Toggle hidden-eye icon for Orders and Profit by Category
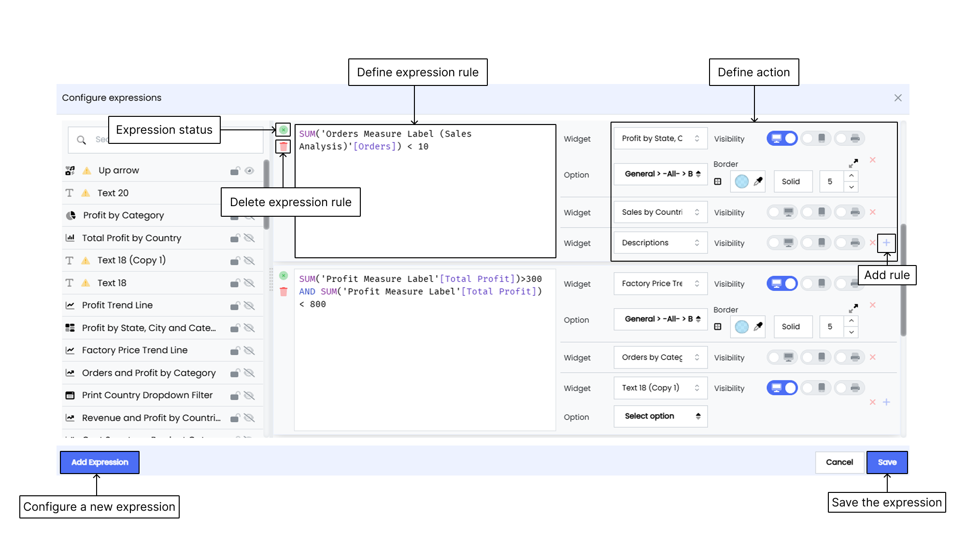Viewport: 966px width, 560px height. [249, 373]
